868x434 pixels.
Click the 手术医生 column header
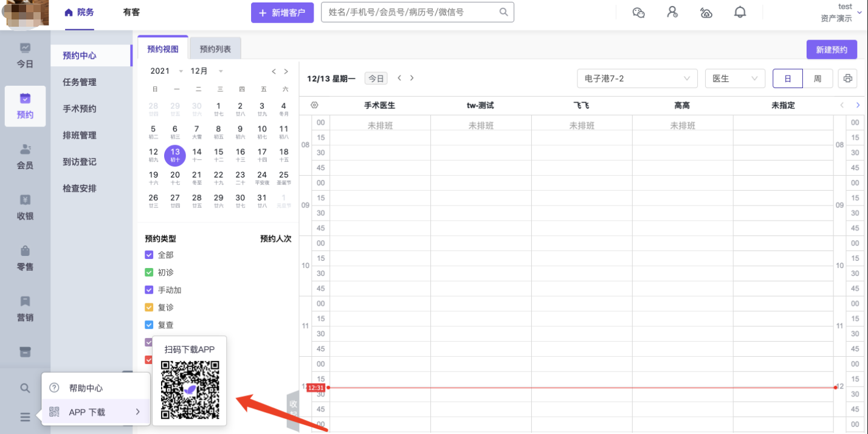[x=380, y=105]
